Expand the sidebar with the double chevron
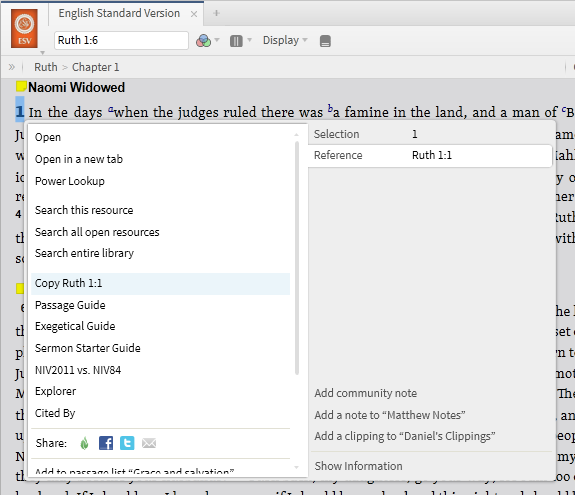The image size is (575, 495). coord(12,67)
